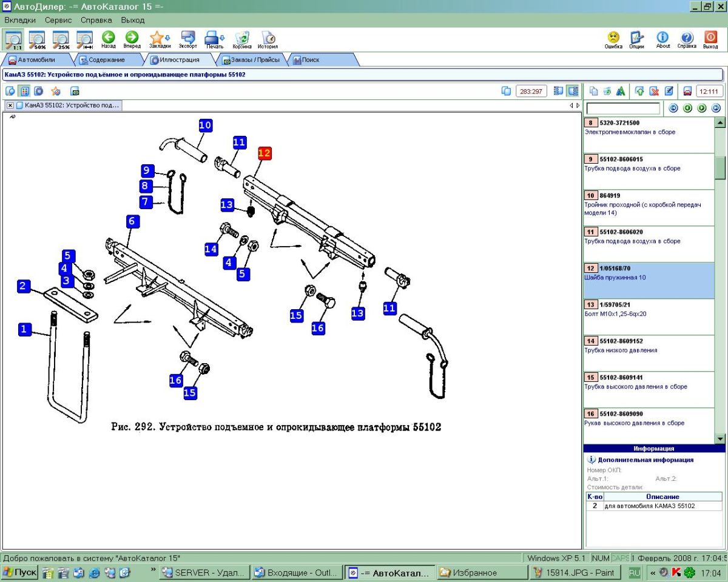Open the About dialog
Screen dimensions: 728x582
pyautogui.click(x=663, y=39)
